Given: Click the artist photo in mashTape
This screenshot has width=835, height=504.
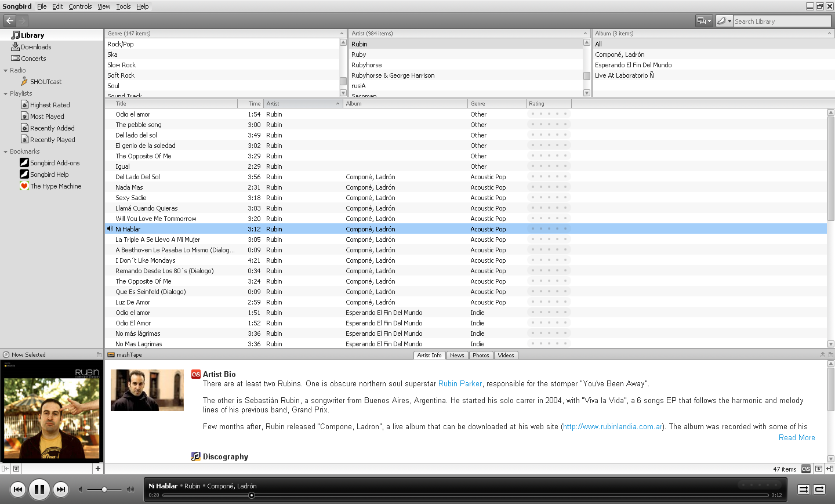Looking at the screenshot, I should (x=147, y=390).
